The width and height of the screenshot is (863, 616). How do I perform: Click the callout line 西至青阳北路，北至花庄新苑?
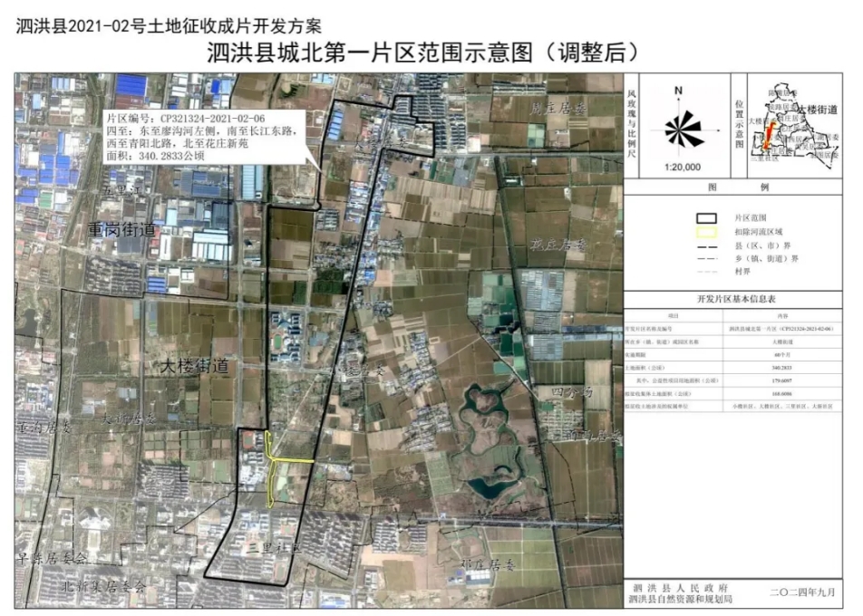tap(178, 143)
